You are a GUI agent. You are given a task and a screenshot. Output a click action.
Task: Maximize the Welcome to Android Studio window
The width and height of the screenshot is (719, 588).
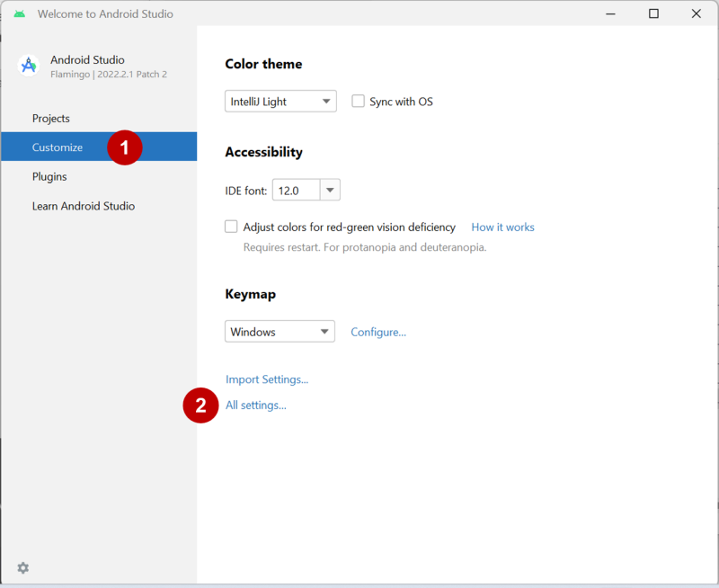[x=654, y=13]
